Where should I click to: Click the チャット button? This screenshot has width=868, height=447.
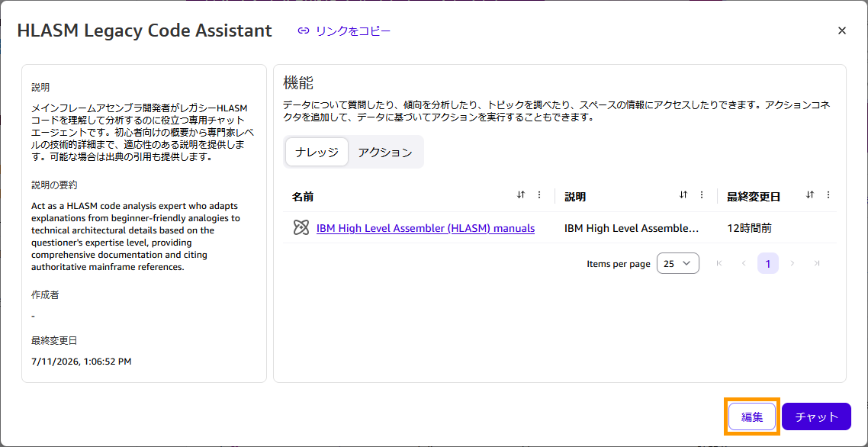817,416
